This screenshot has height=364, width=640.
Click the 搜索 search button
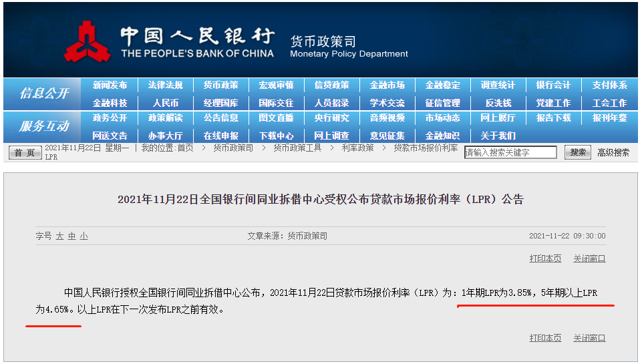pyautogui.click(x=578, y=152)
